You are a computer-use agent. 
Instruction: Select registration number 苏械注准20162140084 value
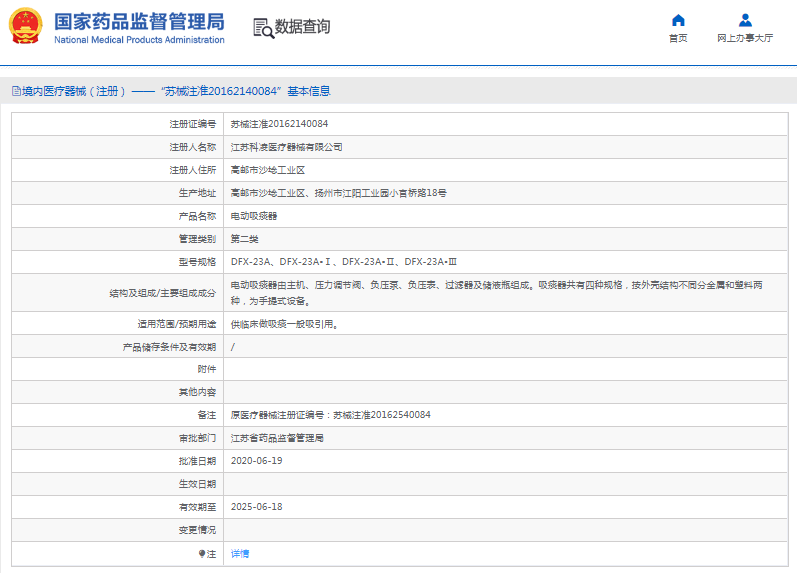(x=279, y=124)
